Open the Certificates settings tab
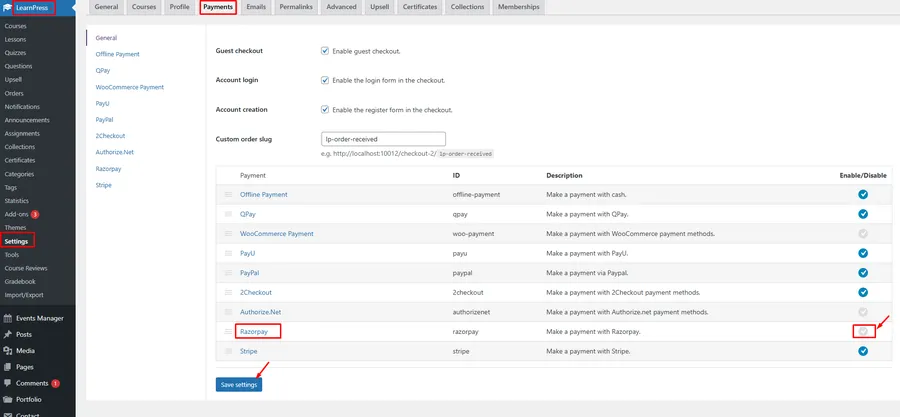 point(420,7)
